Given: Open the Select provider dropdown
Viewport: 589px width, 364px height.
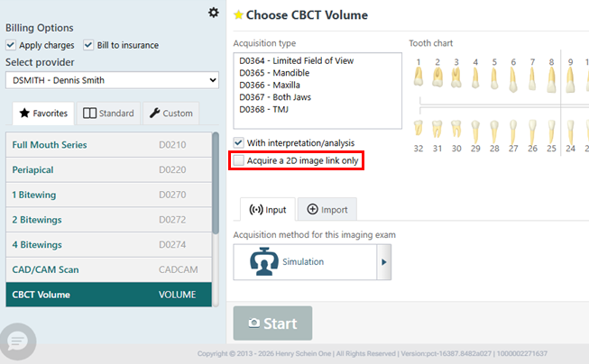Looking at the screenshot, I should click(112, 80).
